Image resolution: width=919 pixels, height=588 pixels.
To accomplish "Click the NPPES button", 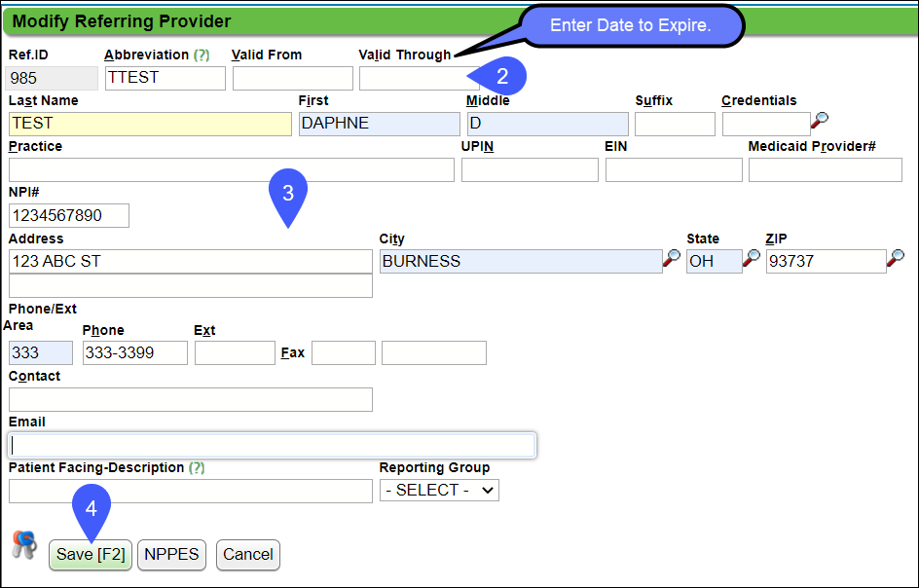I will point(171,554).
